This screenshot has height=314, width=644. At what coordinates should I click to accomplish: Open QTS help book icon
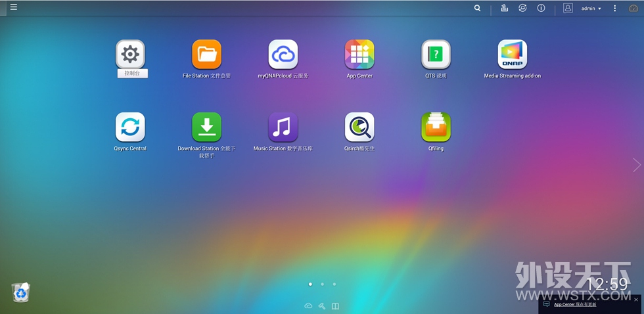pos(436,54)
